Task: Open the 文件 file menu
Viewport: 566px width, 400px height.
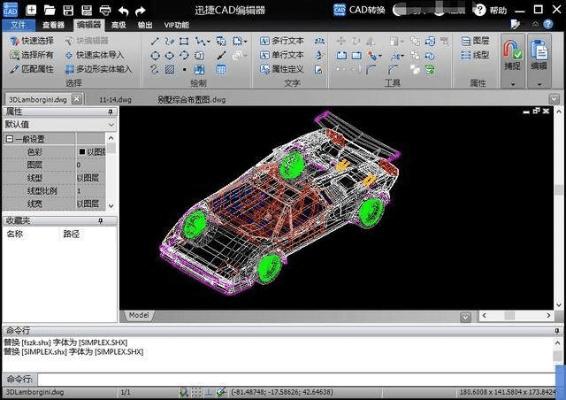Action: [18, 25]
